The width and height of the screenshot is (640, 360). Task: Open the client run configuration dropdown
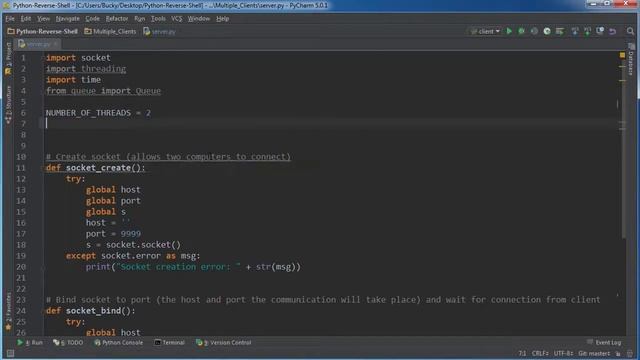pyautogui.click(x=485, y=31)
